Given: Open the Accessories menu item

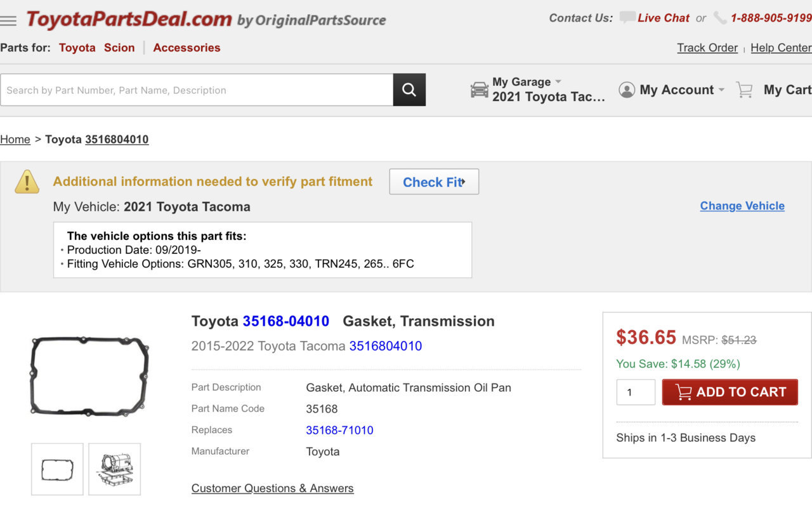Looking at the screenshot, I should (187, 48).
